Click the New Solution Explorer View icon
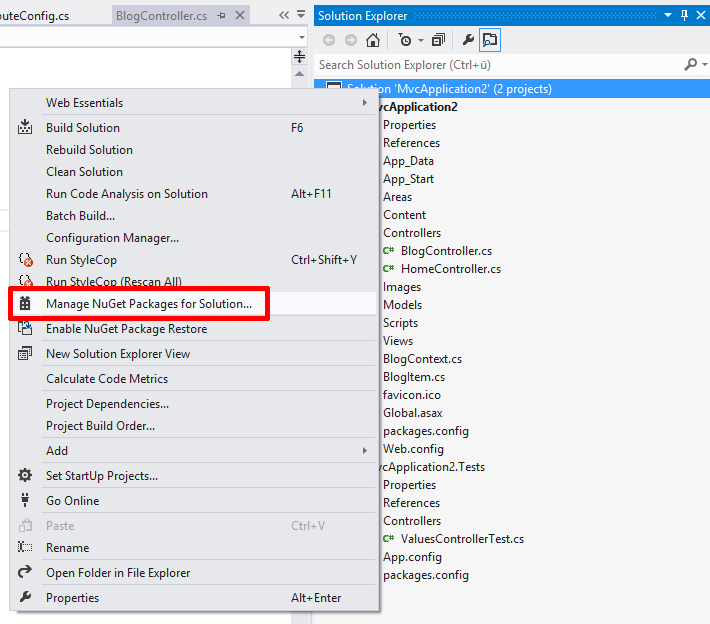Screen dimensions: 710x624 25,353
